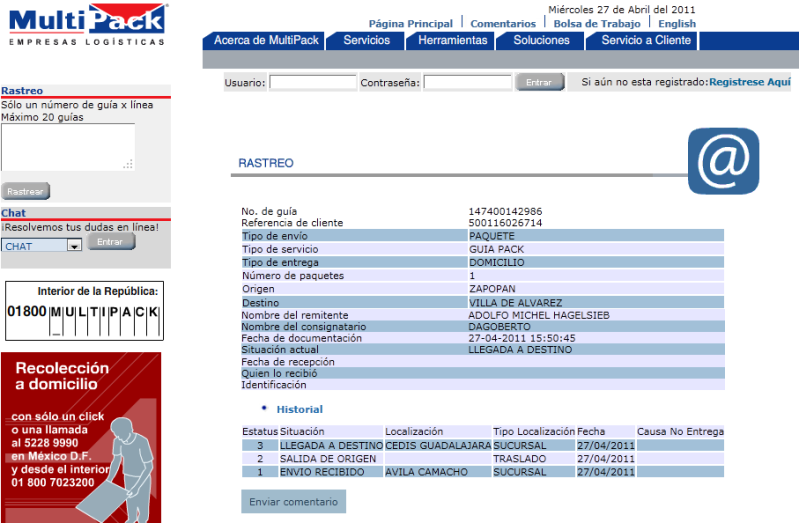Screen dimensions: 799x523
Task: Click the date Miércoles 27 de Abril del 2011
Action: point(622,9)
